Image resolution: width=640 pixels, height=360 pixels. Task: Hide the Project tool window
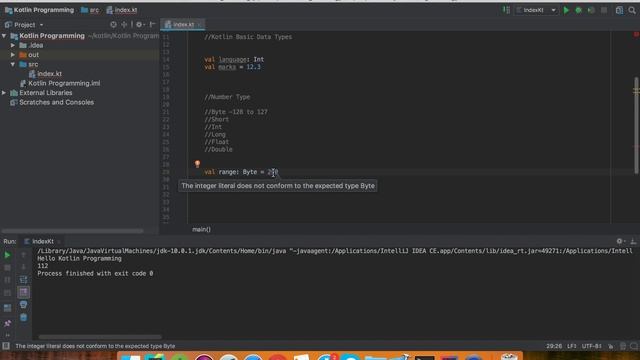click(152, 25)
